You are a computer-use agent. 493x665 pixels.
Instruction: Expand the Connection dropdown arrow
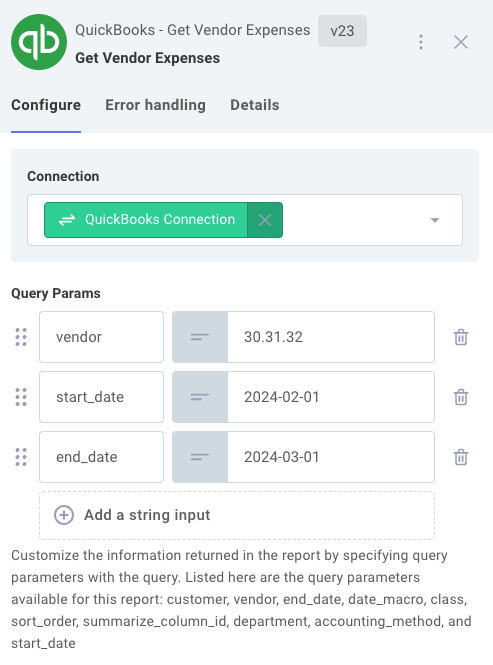point(434,220)
